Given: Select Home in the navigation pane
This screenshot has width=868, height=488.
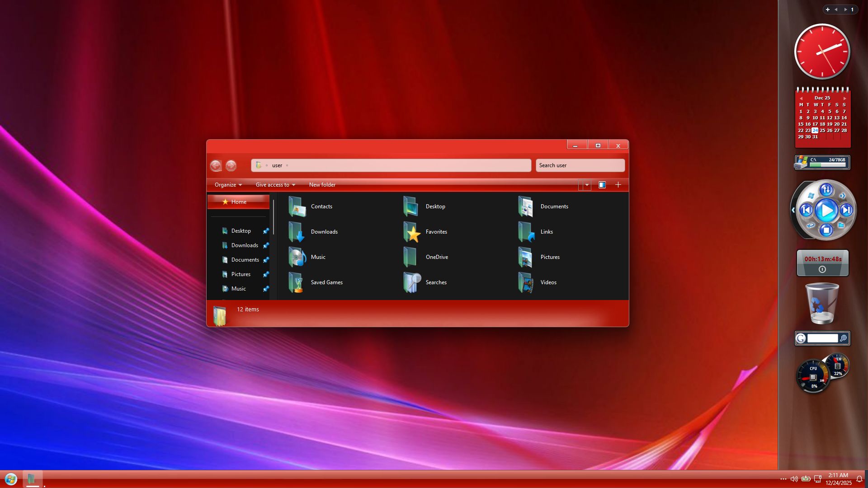Looking at the screenshot, I should click(239, 202).
